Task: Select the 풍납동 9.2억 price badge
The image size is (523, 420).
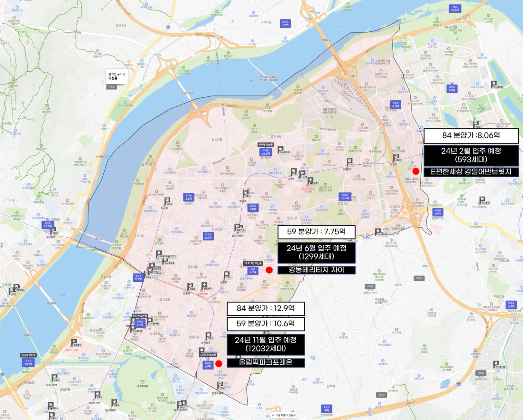Action: [x=138, y=278]
